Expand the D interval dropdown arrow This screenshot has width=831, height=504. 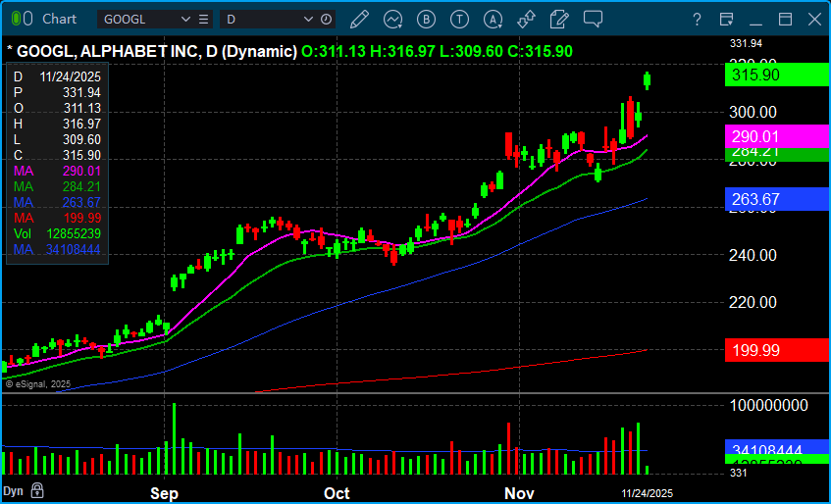308,20
